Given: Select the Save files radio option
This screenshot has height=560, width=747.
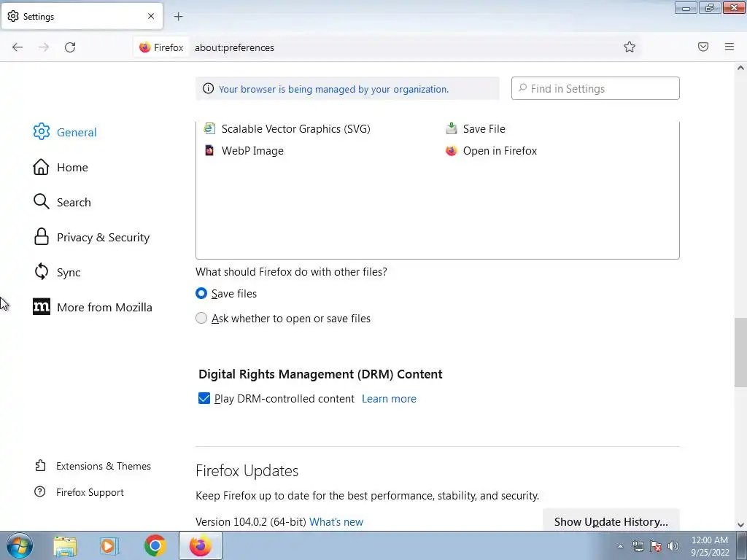Looking at the screenshot, I should [x=201, y=293].
